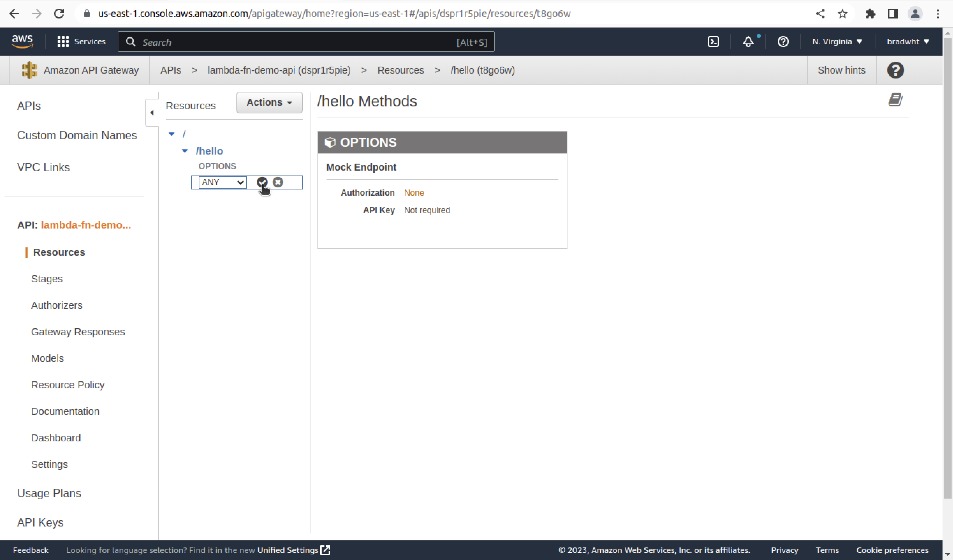Open Authorizers in the API menu

point(57,305)
